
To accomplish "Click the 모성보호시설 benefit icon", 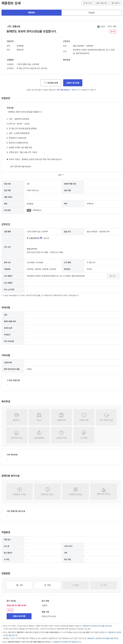I will [x=62, y=435].
